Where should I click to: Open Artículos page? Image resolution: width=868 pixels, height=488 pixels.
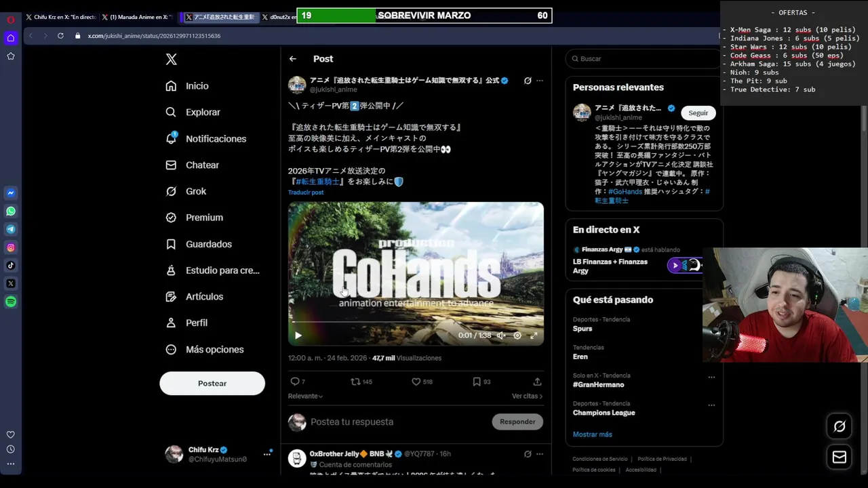(195, 297)
